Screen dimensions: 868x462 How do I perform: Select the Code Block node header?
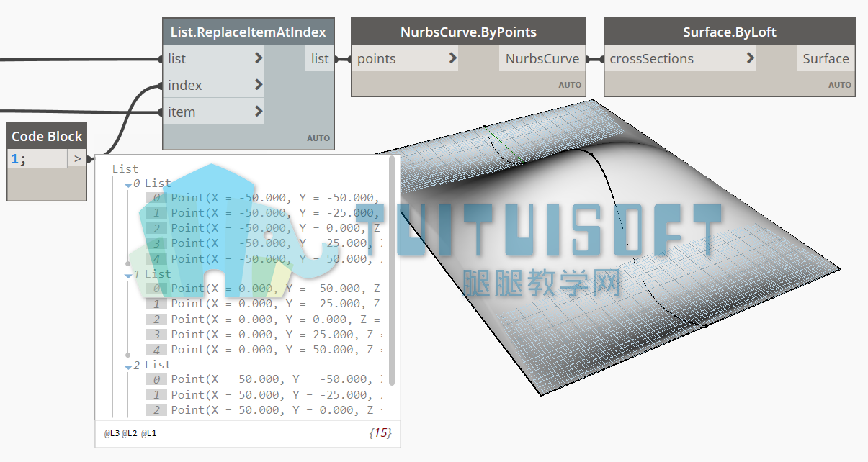47,136
